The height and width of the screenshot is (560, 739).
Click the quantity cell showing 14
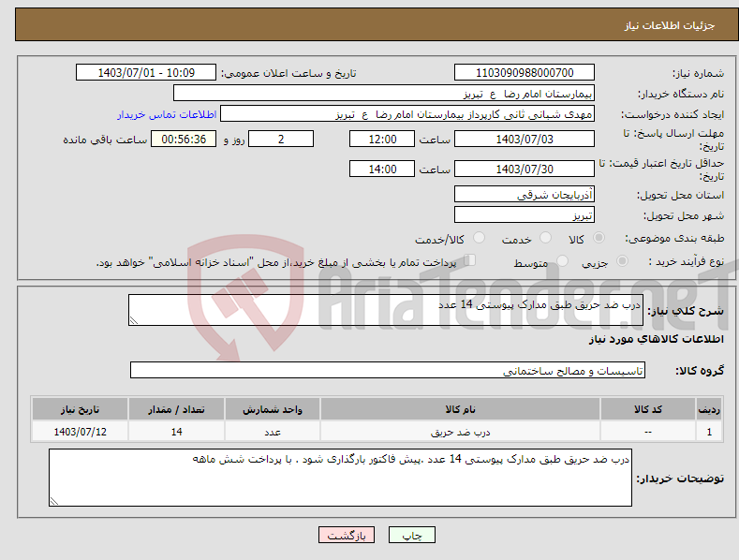coord(176,432)
